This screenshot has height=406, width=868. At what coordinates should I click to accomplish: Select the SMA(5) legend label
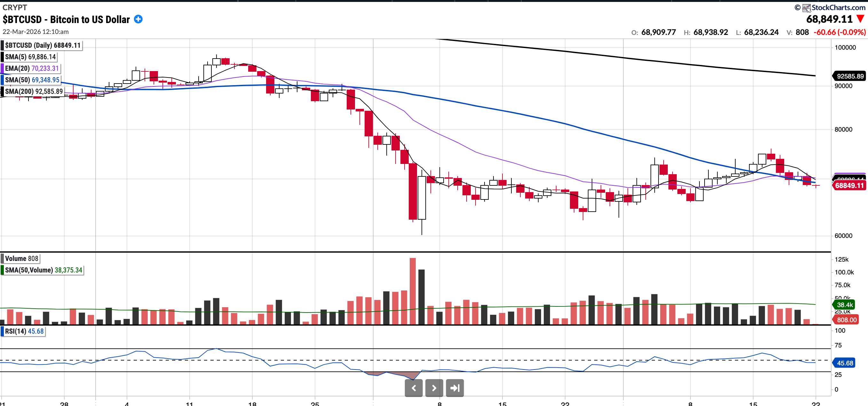[x=30, y=57]
